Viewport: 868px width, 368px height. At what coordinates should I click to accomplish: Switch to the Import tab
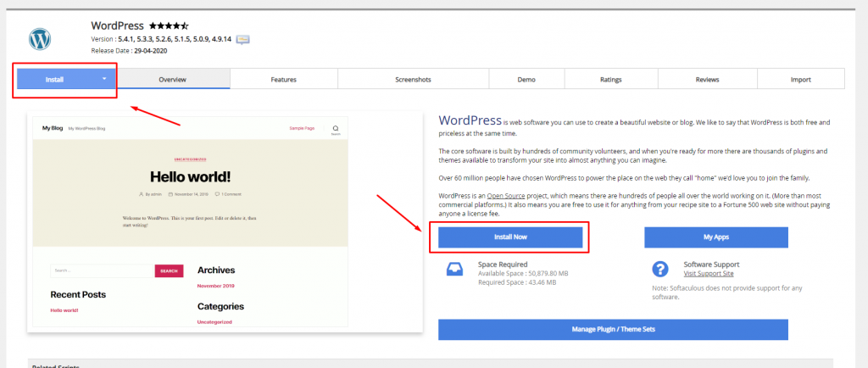pos(800,79)
